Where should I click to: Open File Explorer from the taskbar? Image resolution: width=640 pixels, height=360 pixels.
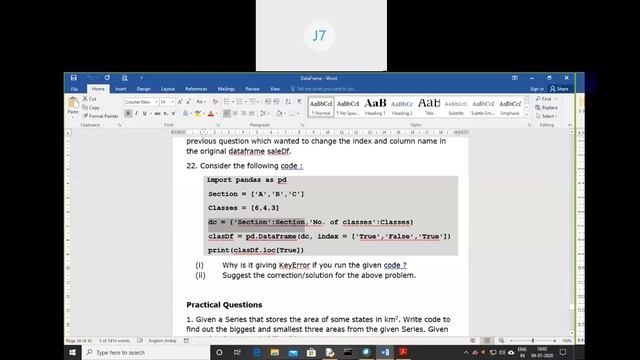(x=275, y=352)
